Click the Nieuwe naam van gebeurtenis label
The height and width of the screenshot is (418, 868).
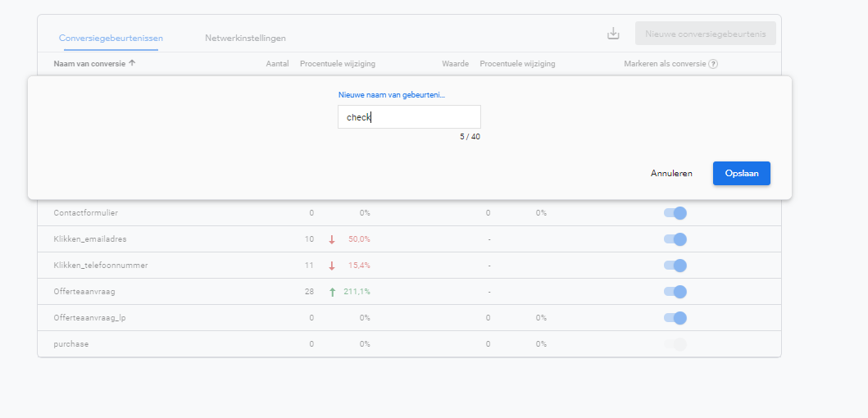pyautogui.click(x=392, y=95)
